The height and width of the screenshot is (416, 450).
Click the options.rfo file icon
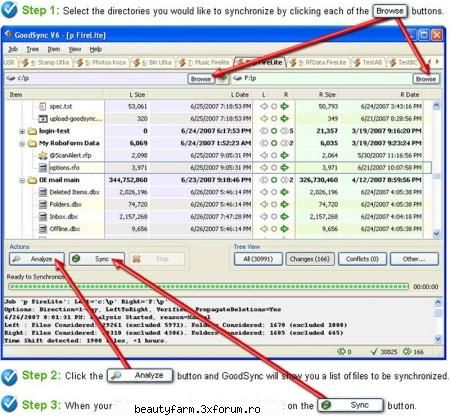click(43, 167)
